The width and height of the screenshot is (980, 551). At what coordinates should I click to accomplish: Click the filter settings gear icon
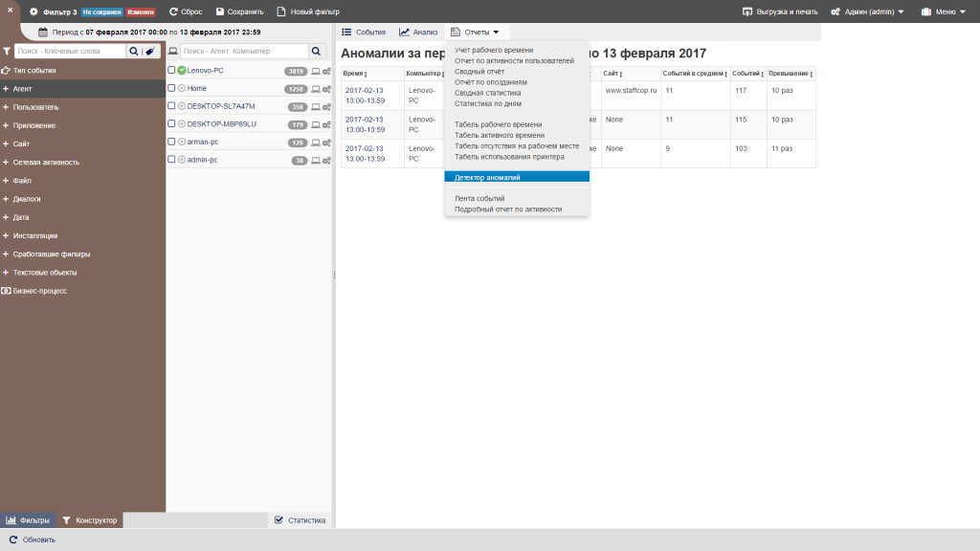33,11
